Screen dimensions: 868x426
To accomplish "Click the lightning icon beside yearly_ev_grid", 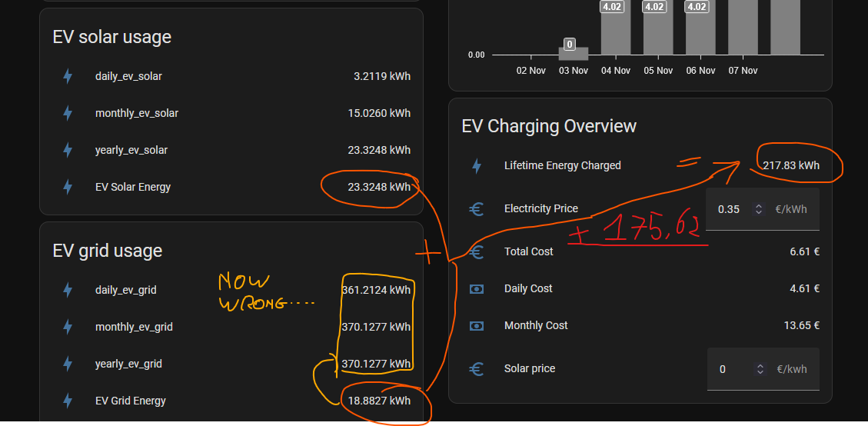I will coord(68,364).
